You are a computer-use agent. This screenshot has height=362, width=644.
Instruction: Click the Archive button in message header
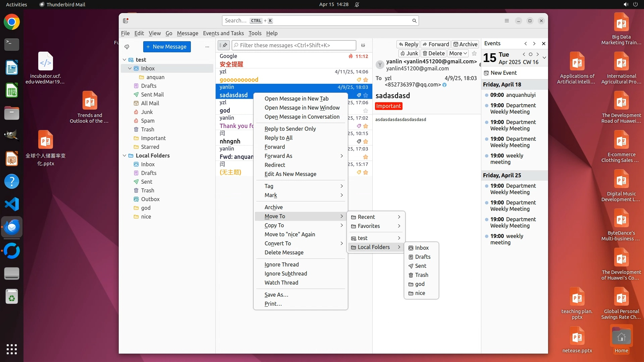coord(465,44)
